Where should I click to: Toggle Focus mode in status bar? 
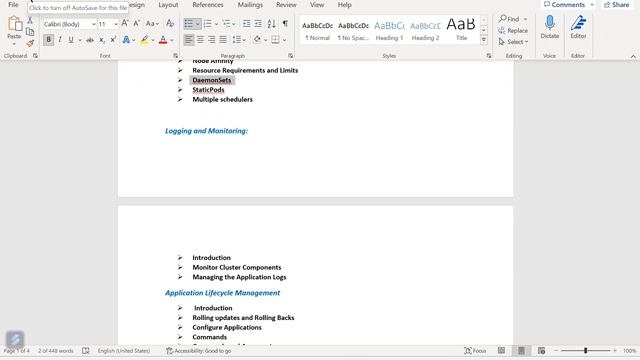click(475, 351)
